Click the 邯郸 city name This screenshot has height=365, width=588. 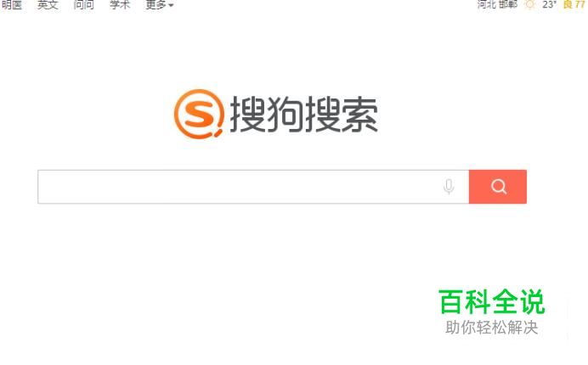[508, 4]
